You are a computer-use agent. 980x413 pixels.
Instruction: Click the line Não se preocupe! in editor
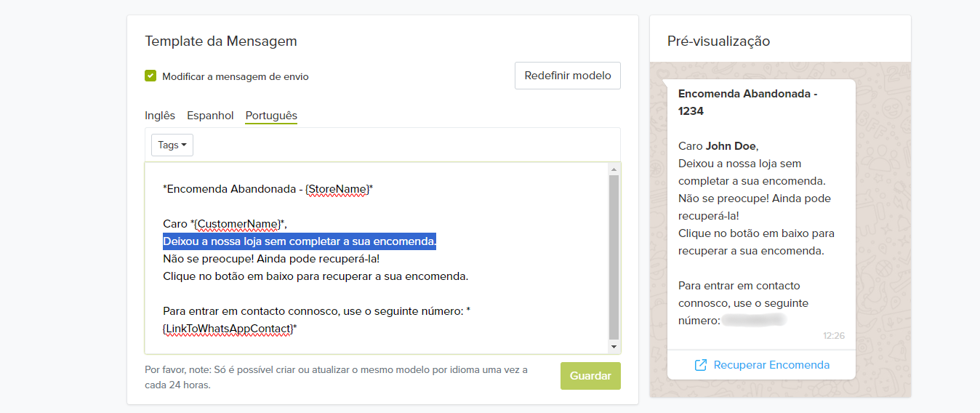coord(271,259)
